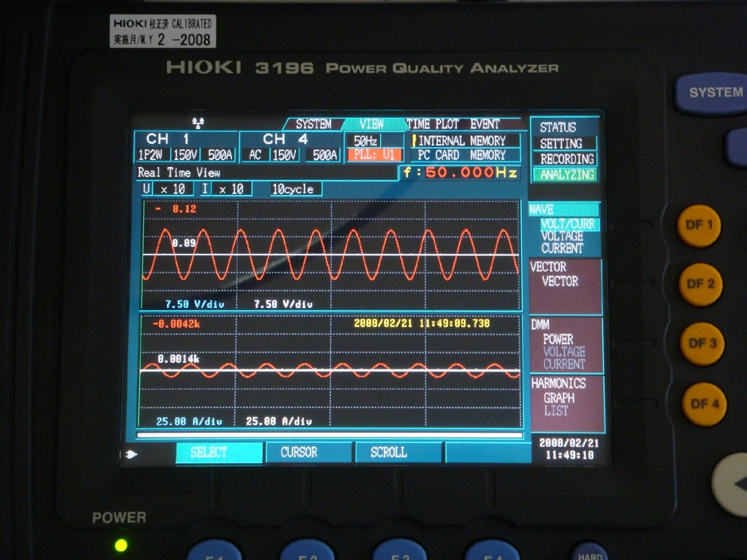Click the 0.0014k current reading

click(x=178, y=359)
